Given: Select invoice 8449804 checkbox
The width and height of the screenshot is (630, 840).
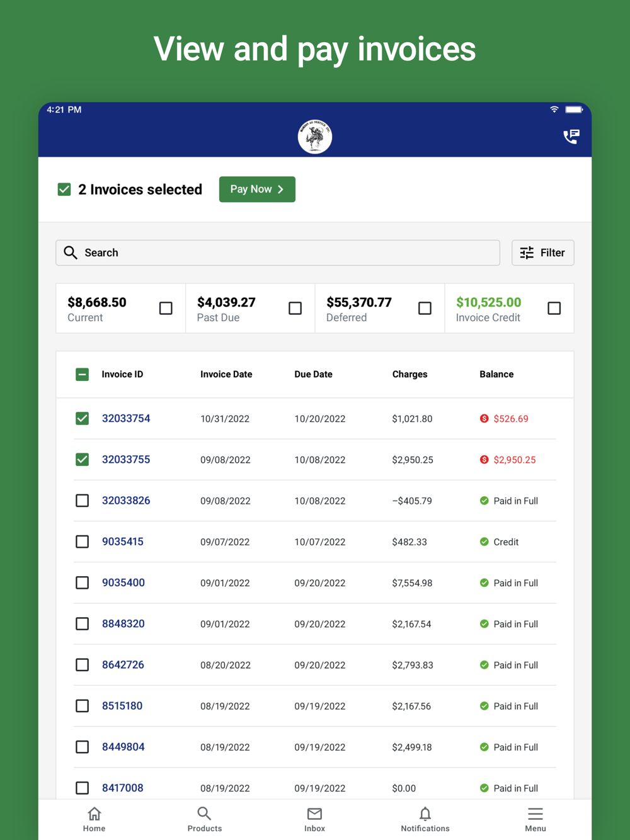Looking at the screenshot, I should 82,747.
